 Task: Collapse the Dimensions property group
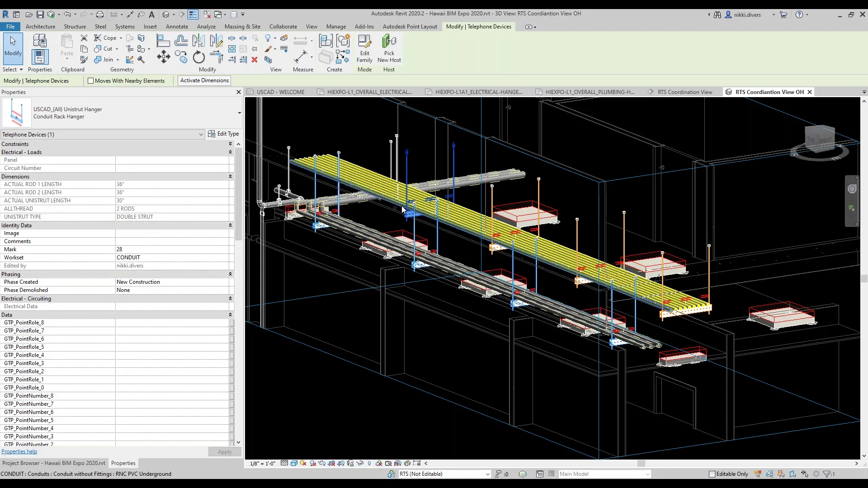click(230, 177)
